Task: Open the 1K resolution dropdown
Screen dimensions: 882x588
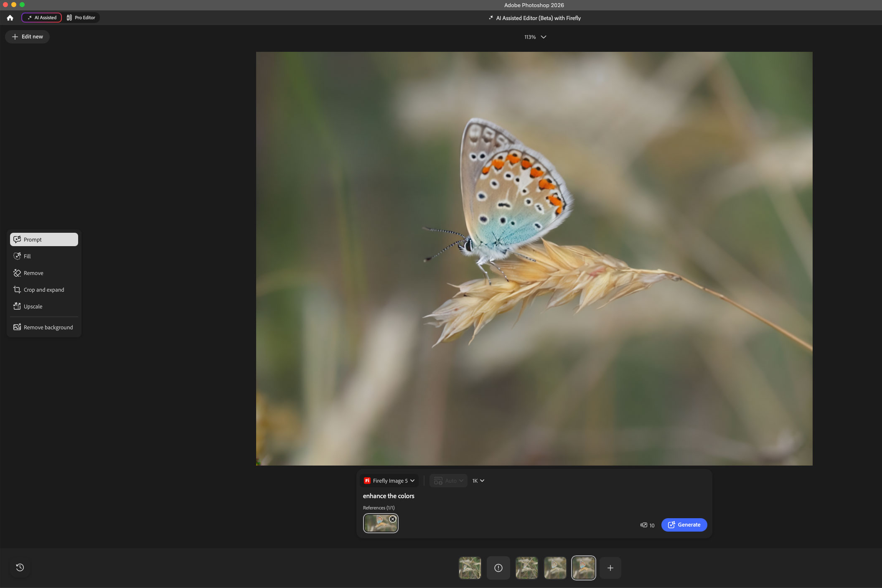Action: [478, 481]
